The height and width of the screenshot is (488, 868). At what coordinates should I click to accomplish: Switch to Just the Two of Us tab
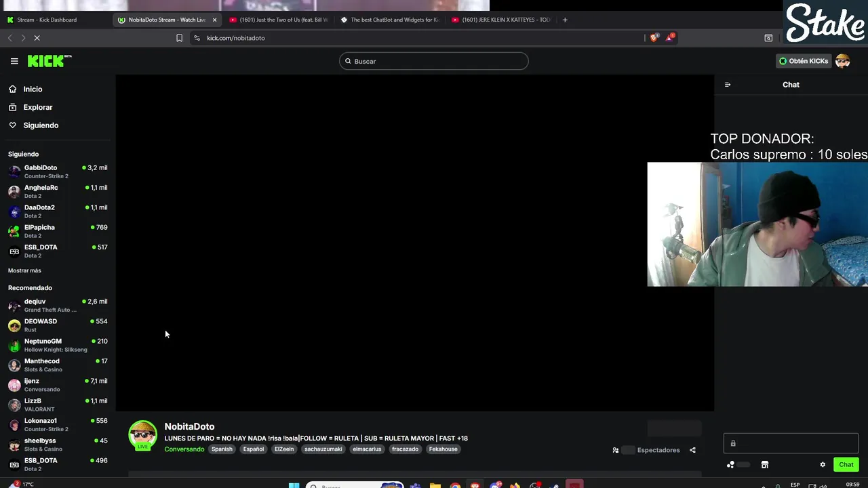[x=279, y=20]
